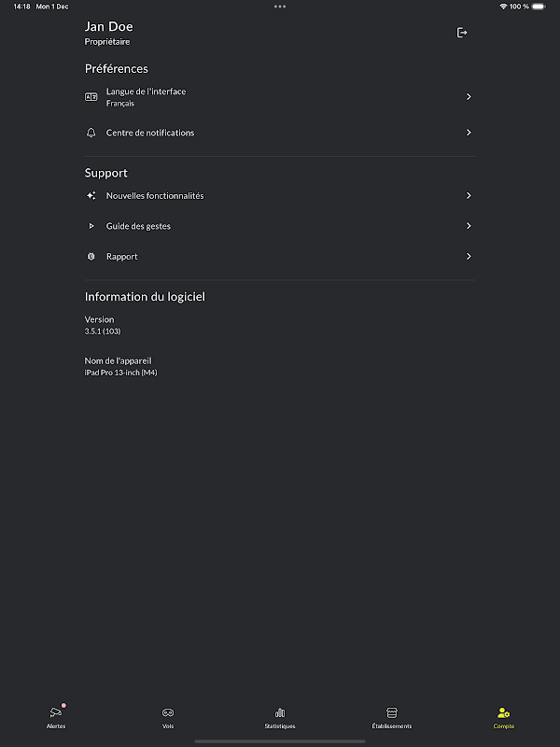Open the Vols tab in bottom bar
Viewport: 560px width, 747px height.
pos(168,717)
